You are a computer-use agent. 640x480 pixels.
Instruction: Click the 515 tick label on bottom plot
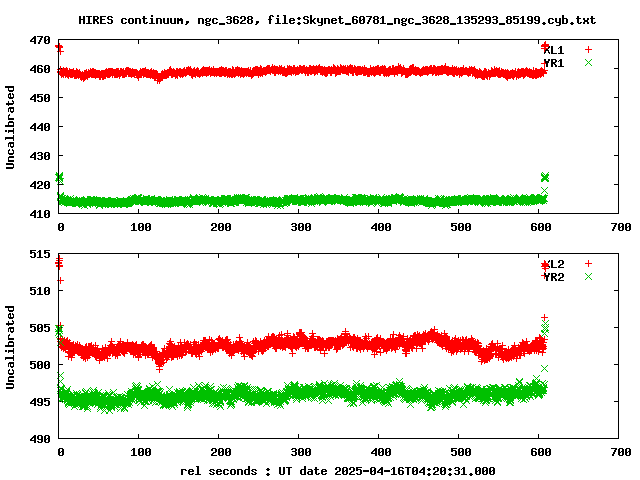tap(40, 254)
